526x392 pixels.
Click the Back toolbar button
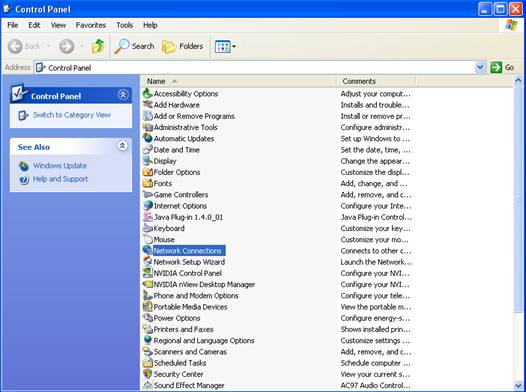[x=24, y=46]
